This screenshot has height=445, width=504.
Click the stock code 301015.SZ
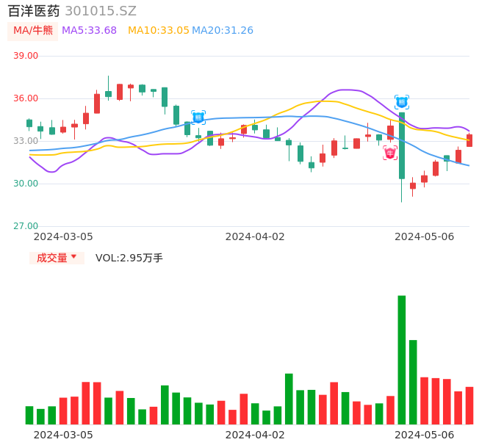pos(101,11)
